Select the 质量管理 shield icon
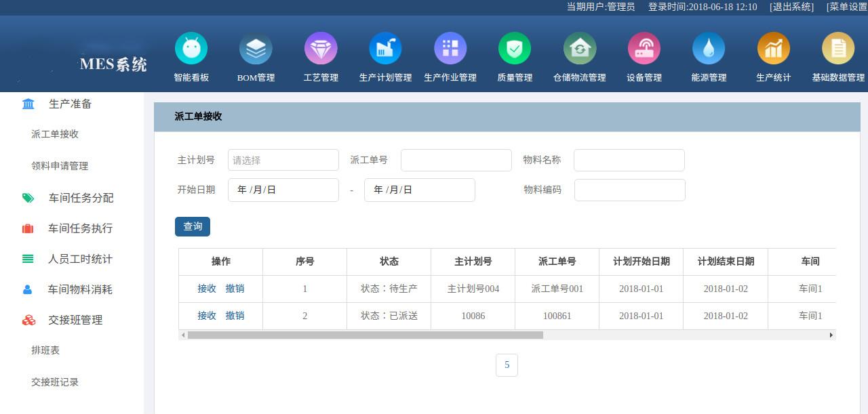This screenshot has height=414, width=868. coord(514,49)
